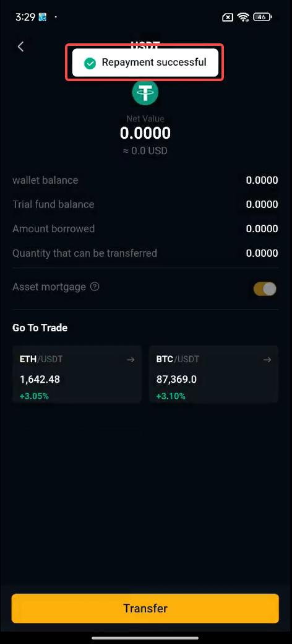
Task: Tap the BTC +3.10% change label
Action: pos(171,396)
